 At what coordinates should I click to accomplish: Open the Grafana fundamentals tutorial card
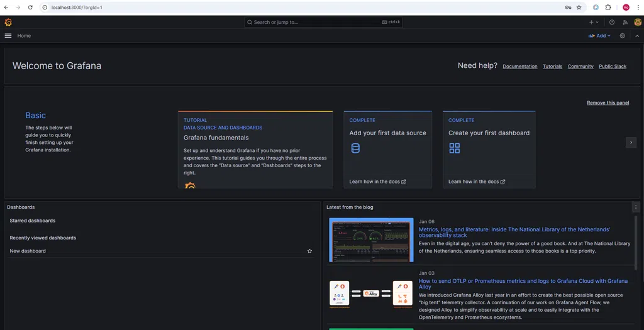click(x=255, y=150)
